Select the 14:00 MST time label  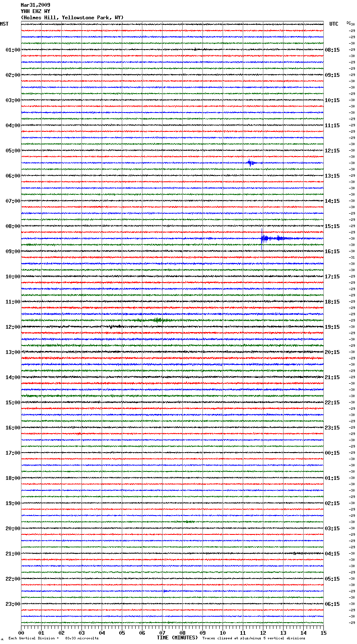coord(13,377)
